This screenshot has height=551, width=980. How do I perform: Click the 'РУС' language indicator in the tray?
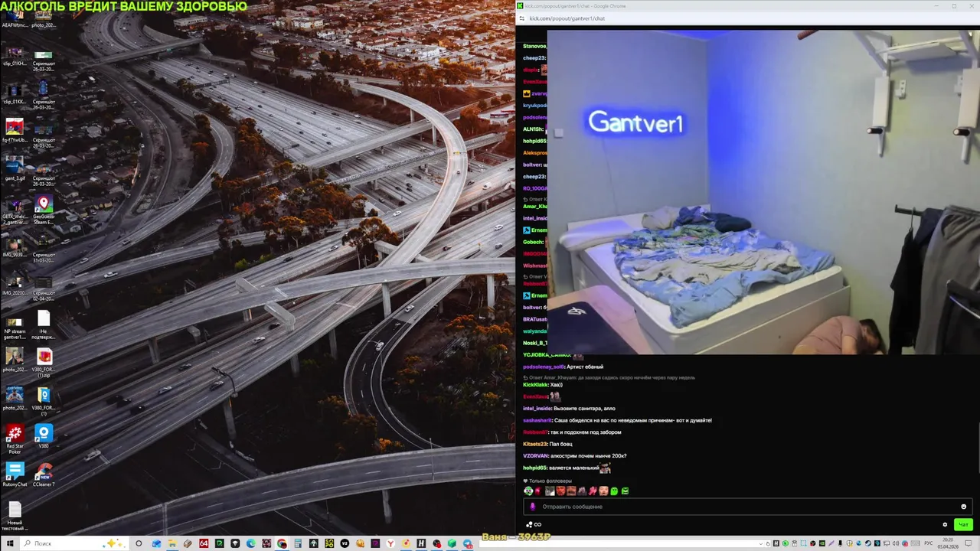(929, 543)
